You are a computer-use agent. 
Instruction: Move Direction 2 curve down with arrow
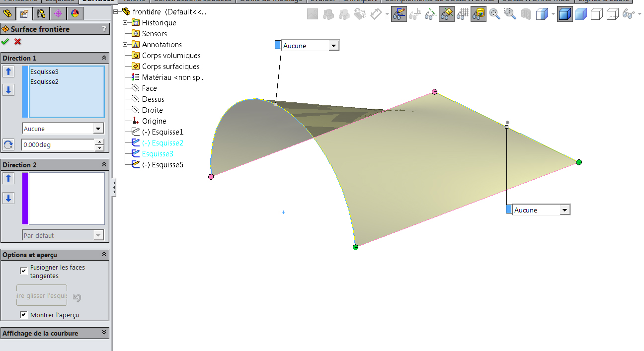(8, 198)
